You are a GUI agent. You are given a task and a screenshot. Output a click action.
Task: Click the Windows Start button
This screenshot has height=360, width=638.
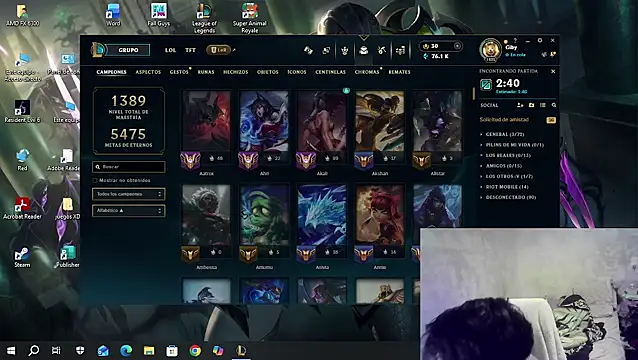tap(11, 351)
